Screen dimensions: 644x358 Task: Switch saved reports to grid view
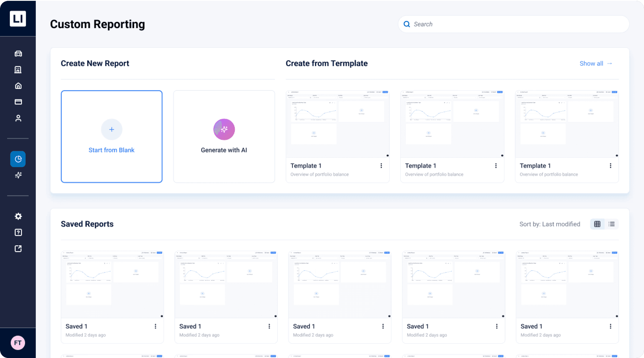(x=597, y=224)
